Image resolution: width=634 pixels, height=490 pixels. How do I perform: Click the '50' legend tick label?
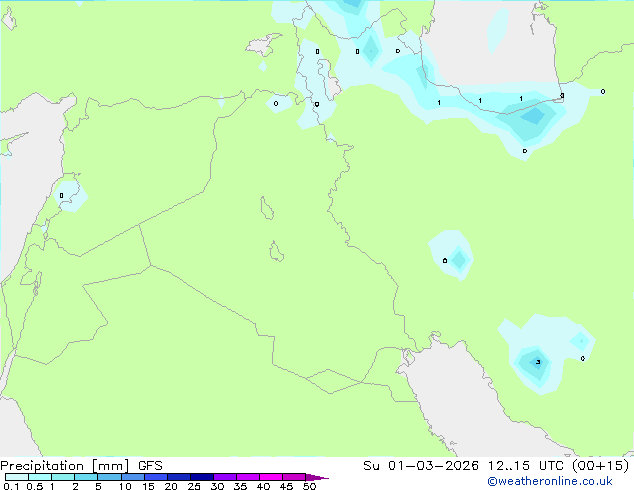[309, 486]
